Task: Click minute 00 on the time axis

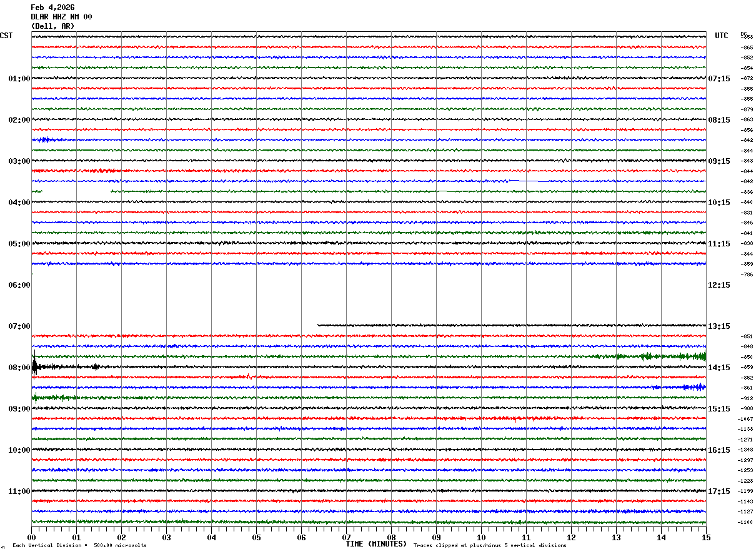Action: (31, 537)
